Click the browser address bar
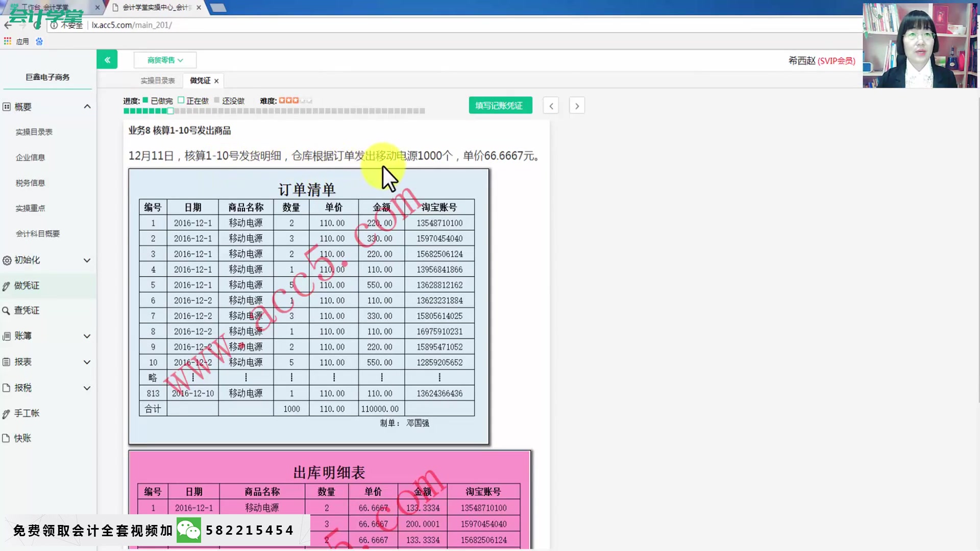The image size is (980, 551). pyautogui.click(x=204, y=25)
